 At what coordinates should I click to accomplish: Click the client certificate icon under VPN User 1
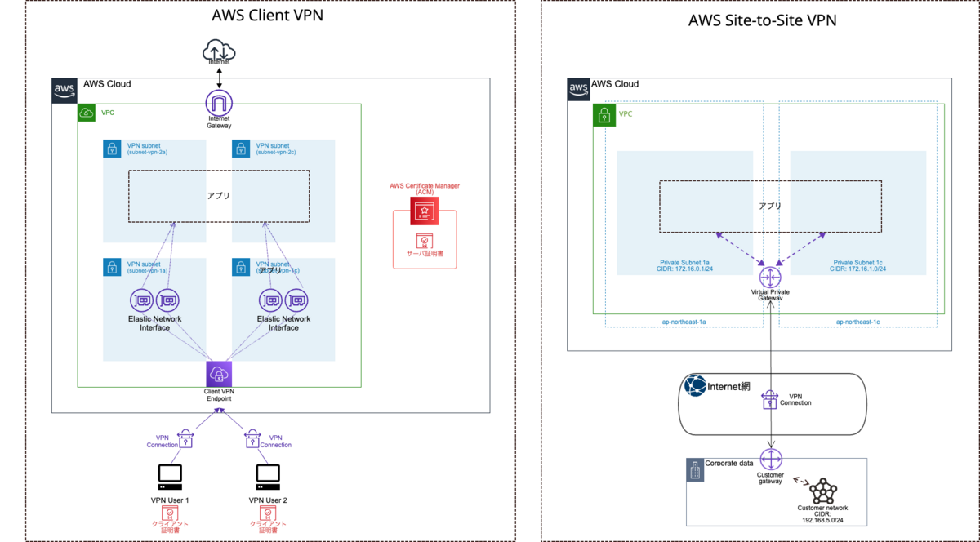coord(170,513)
